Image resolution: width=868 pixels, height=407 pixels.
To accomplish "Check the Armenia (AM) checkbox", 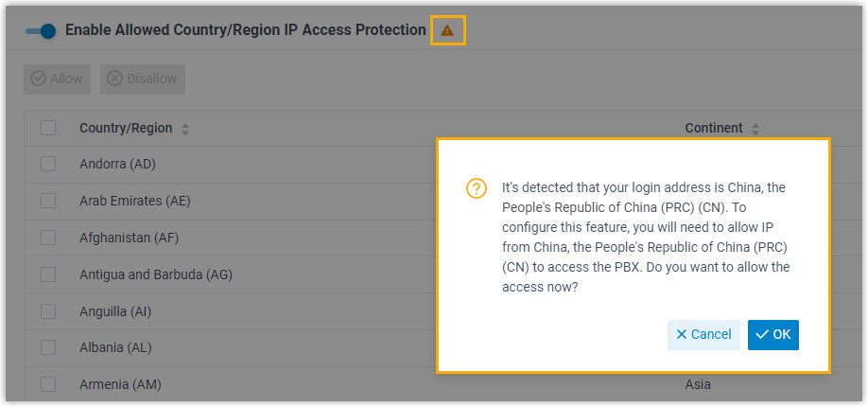I will 48,384.
